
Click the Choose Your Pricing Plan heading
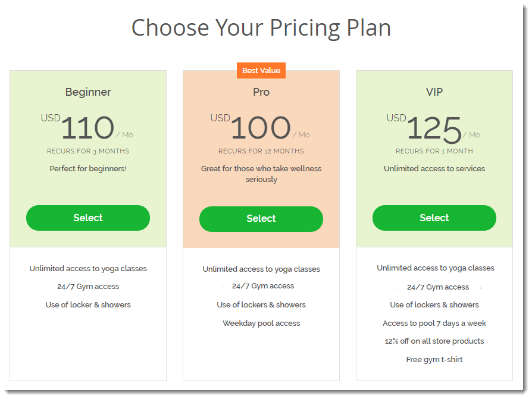261,27
